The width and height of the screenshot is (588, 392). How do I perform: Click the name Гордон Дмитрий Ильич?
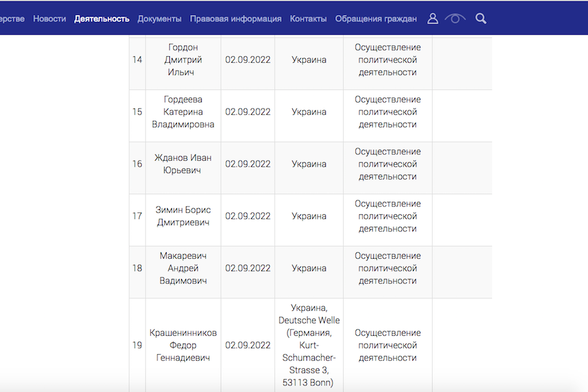[x=183, y=60]
